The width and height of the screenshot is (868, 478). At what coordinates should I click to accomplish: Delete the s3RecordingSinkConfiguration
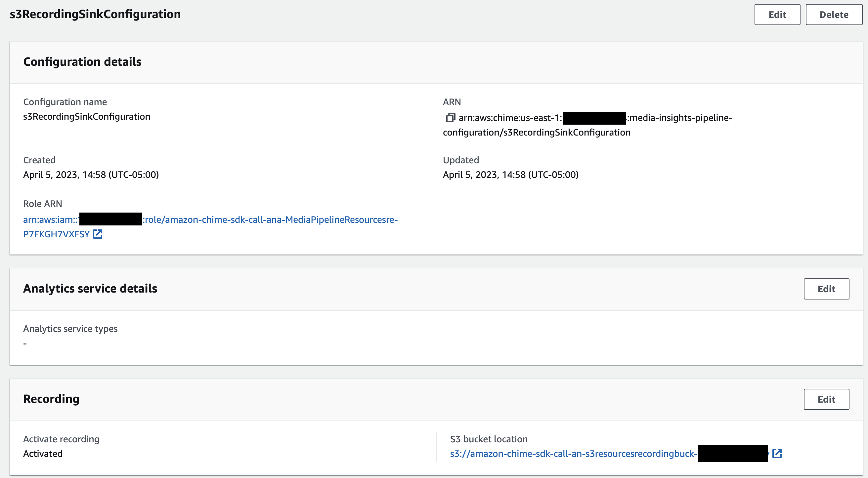pos(834,15)
